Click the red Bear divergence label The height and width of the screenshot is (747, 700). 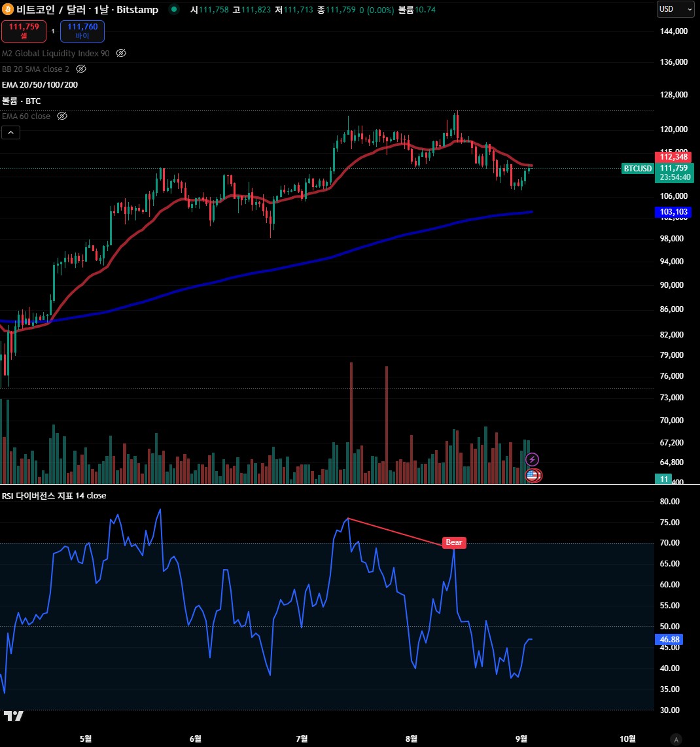453,542
